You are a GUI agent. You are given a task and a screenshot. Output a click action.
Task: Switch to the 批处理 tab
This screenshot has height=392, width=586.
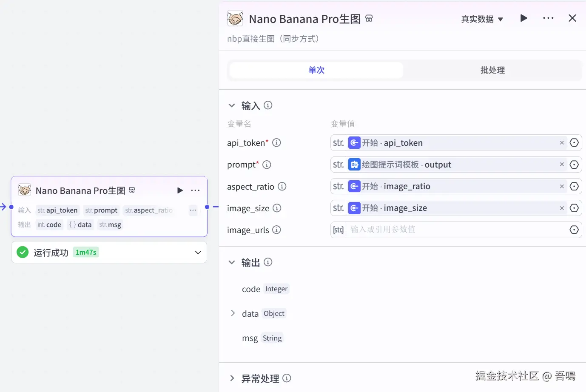[492, 70]
